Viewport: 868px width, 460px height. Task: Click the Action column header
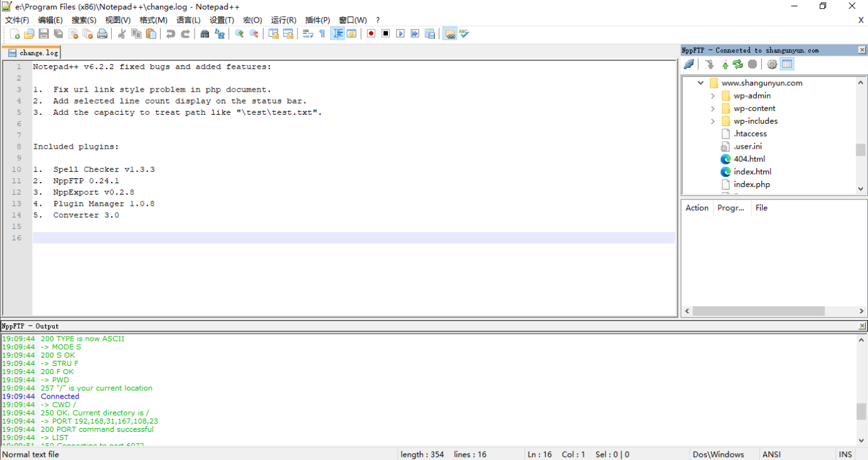pyautogui.click(x=697, y=208)
